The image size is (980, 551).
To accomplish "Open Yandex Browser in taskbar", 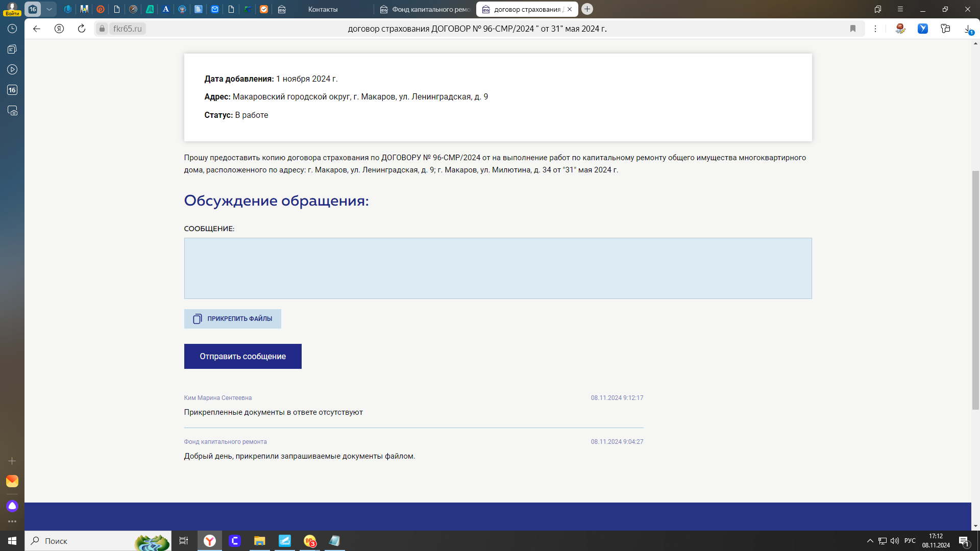I will [210, 541].
